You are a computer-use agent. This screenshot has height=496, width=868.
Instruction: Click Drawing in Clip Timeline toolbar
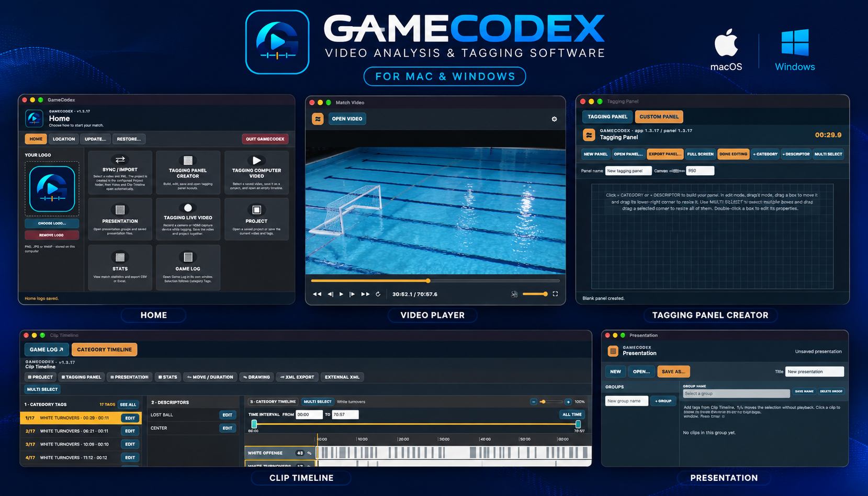[256, 377]
